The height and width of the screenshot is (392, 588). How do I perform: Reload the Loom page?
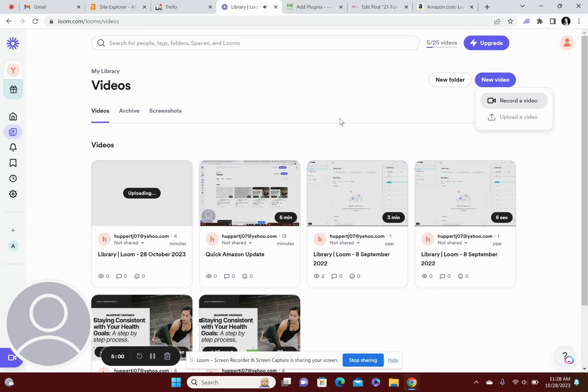point(35,21)
